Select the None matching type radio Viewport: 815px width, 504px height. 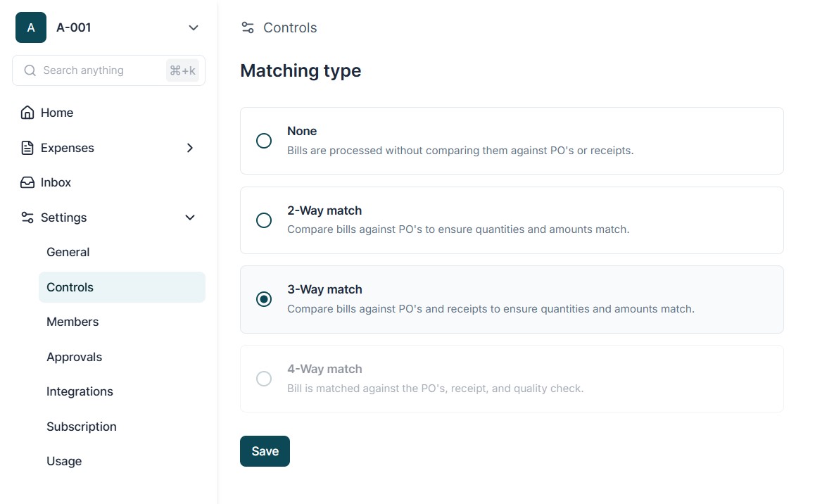pyautogui.click(x=264, y=141)
